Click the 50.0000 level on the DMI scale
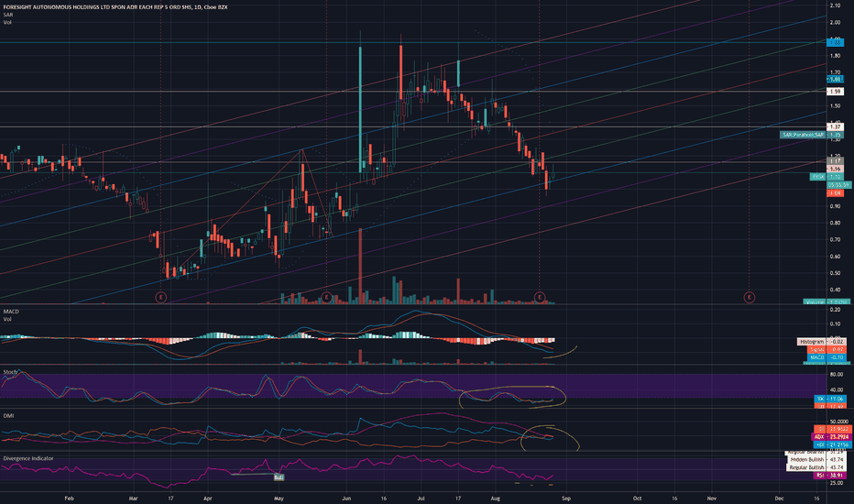This screenshot has width=854, height=504. point(838,422)
